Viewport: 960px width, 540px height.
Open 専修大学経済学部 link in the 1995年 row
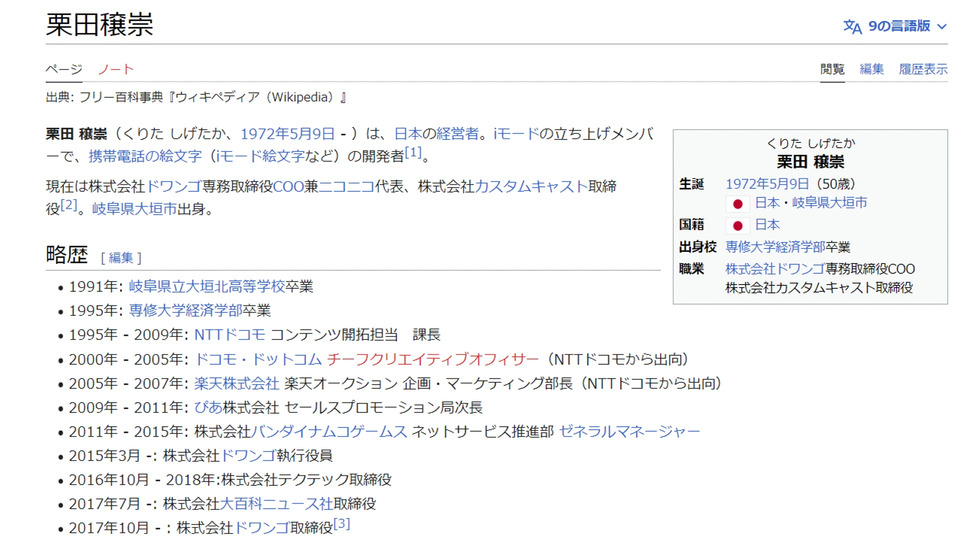coord(186,310)
